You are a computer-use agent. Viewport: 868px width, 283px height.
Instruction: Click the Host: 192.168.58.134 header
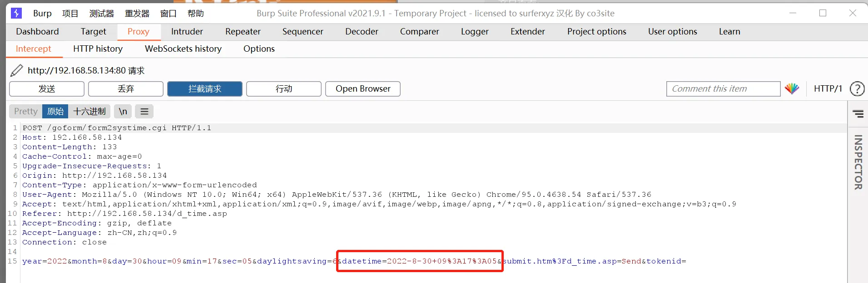click(72, 137)
